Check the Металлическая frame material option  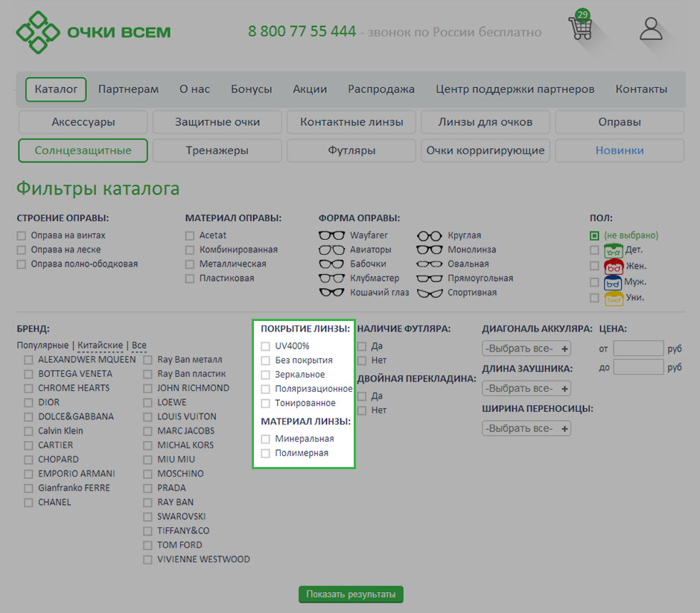191,264
